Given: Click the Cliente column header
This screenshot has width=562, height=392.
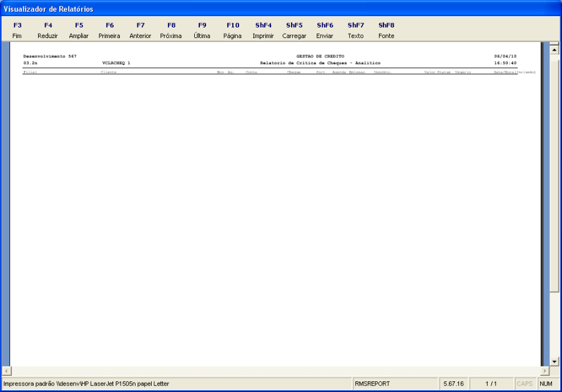Looking at the screenshot, I should coord(109,72).
